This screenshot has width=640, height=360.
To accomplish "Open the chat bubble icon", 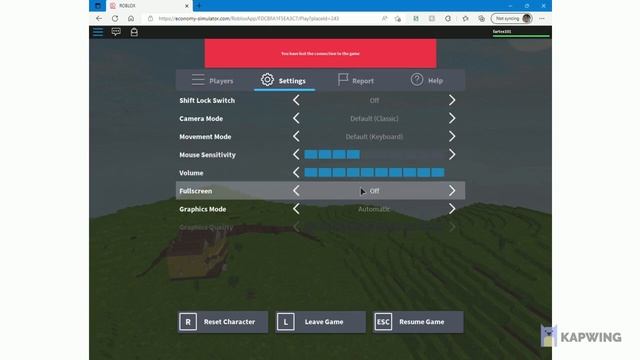I will tap(116, 32).
